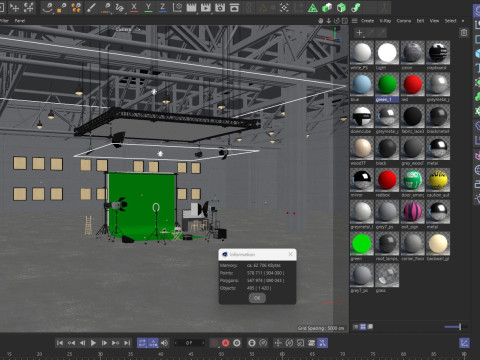480x360 pixels.
Task: Open the View menu in material manager
Action: click(434, 21)
